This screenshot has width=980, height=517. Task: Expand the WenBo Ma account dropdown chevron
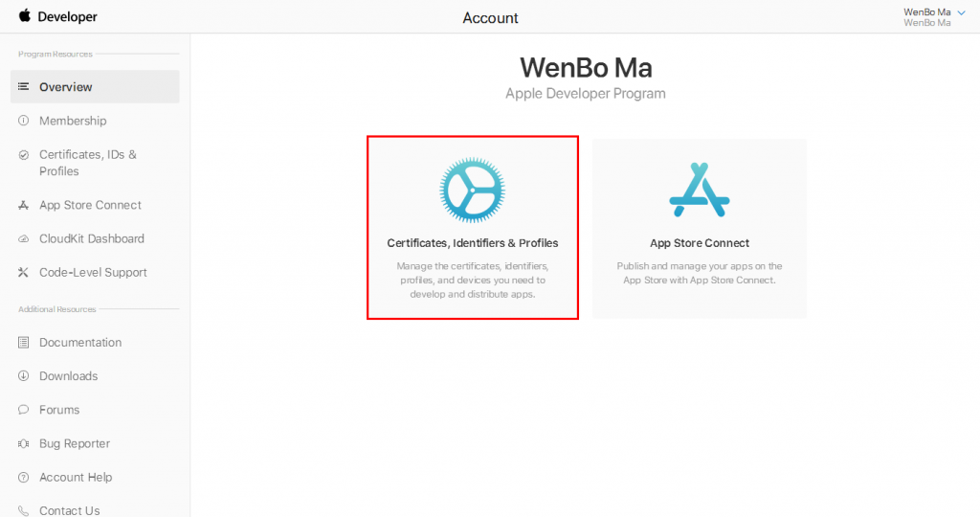click(x=961, y=13)
